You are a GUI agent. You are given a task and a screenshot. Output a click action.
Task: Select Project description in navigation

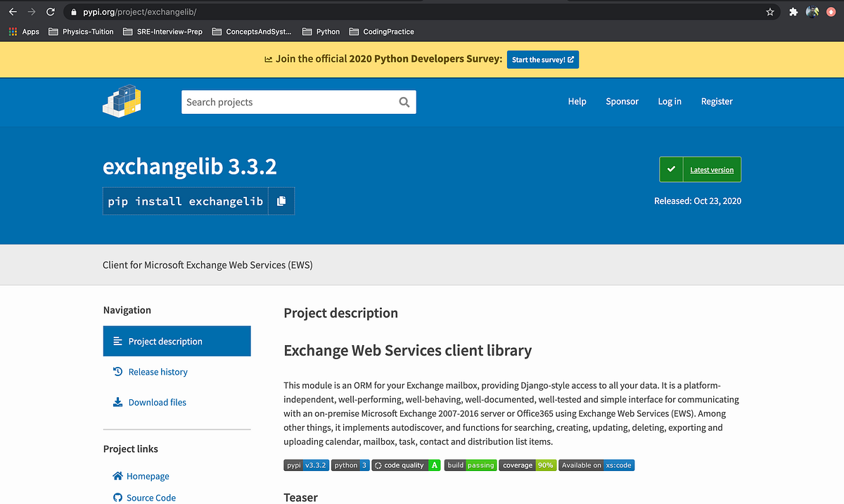pos(165,341)
